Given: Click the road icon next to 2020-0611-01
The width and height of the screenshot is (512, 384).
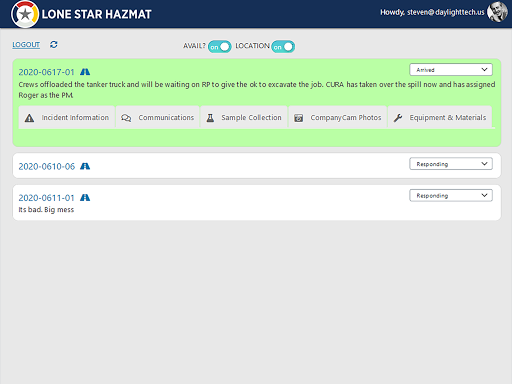Looking at the screenshot, I should coord(85,198).
